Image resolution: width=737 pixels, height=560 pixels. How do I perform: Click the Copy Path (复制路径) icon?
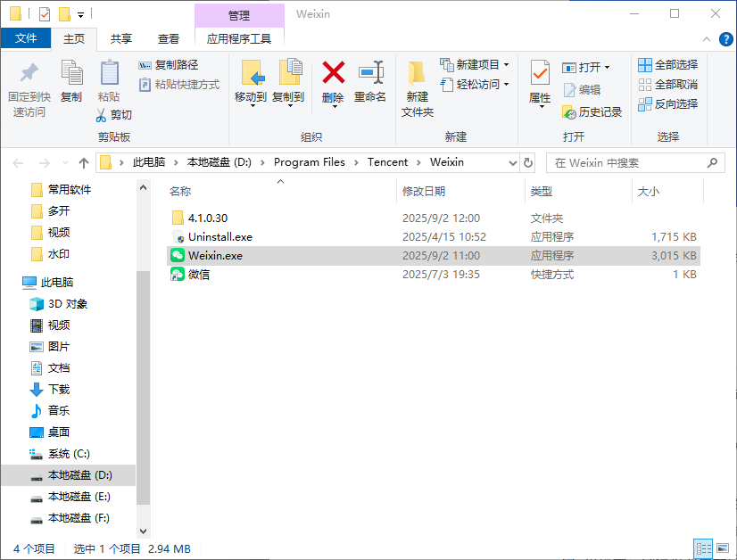[x=175, y=66]
